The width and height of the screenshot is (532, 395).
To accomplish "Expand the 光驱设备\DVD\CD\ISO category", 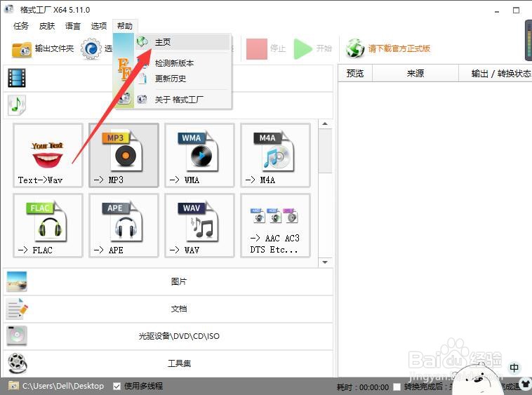I will point(168,336).
